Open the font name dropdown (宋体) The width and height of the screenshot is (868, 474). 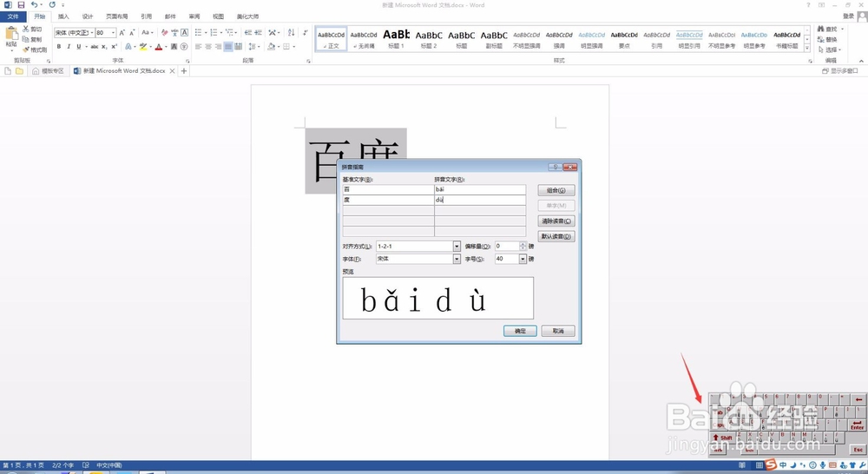coord(91,33)
